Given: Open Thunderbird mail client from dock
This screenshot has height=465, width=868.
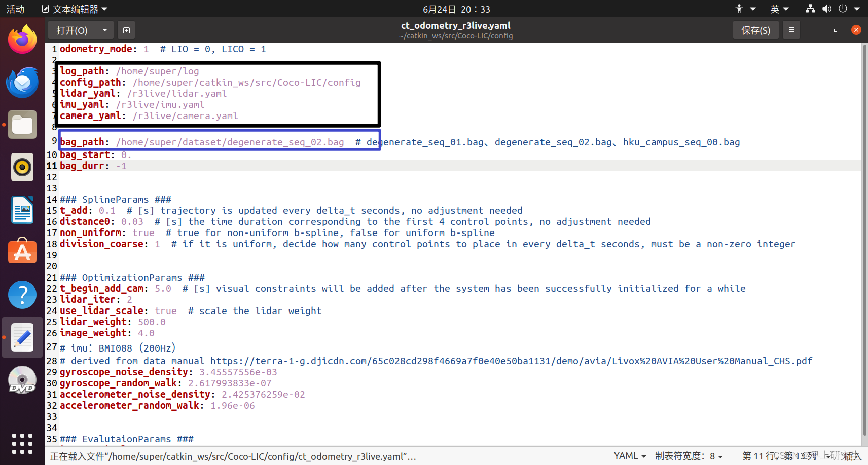Looking at the screenshot, I should pos(22,82).
